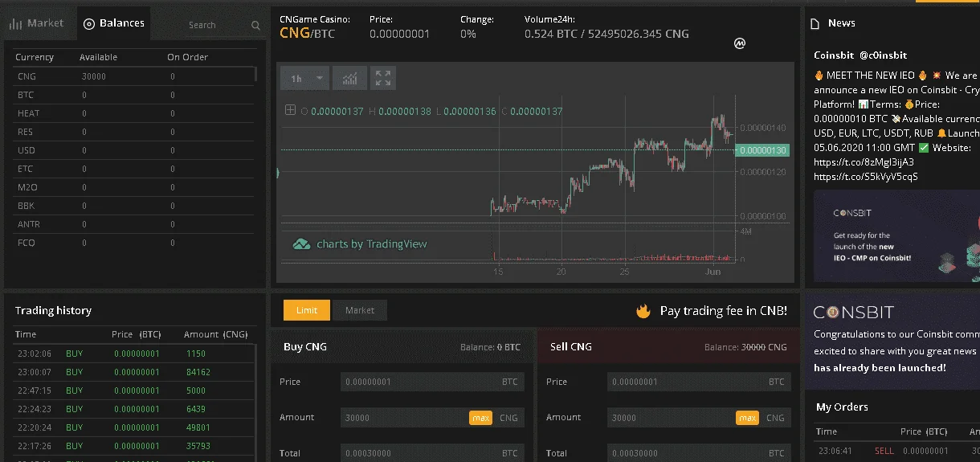Screen dimensions: 980x462
Task: Click the Pay trading fee in CNB flame icon
Action: [x=643, y=310]
